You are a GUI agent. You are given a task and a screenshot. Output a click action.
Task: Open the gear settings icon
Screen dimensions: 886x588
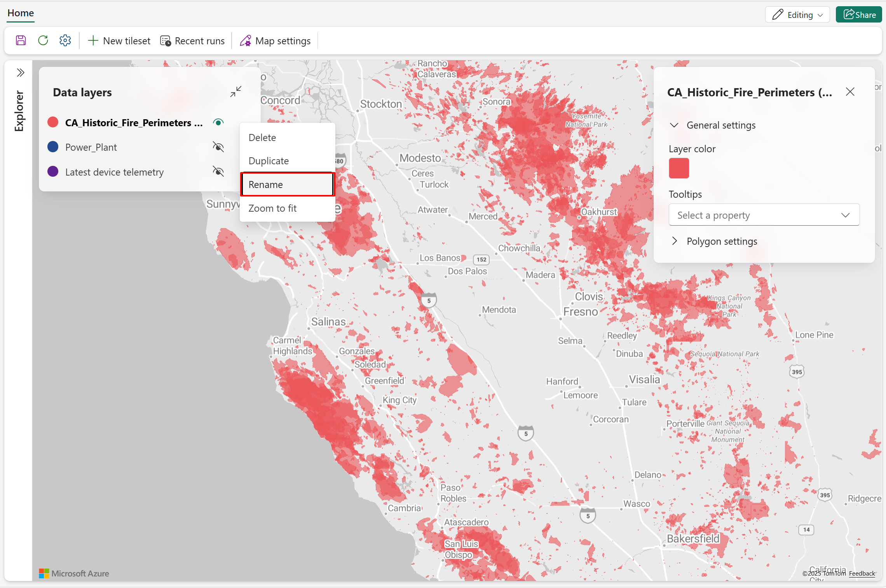tap(65, 40)
